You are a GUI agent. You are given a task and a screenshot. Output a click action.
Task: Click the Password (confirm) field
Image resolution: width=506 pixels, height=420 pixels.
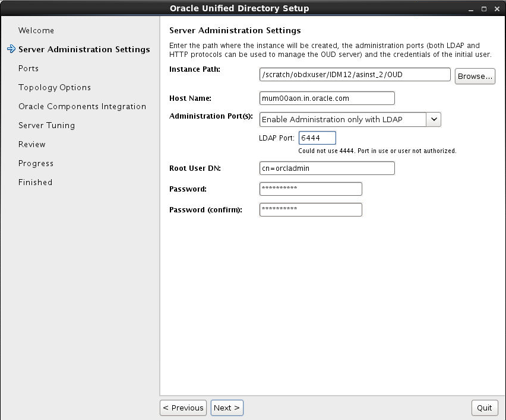click(x=311, y=209)
